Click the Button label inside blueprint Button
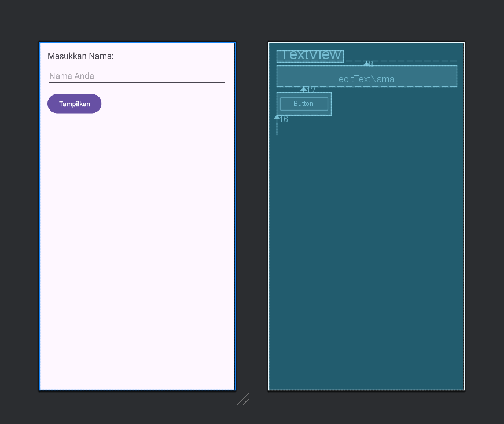The height and width of the screenshot is (424, 504). coord(303,103)
